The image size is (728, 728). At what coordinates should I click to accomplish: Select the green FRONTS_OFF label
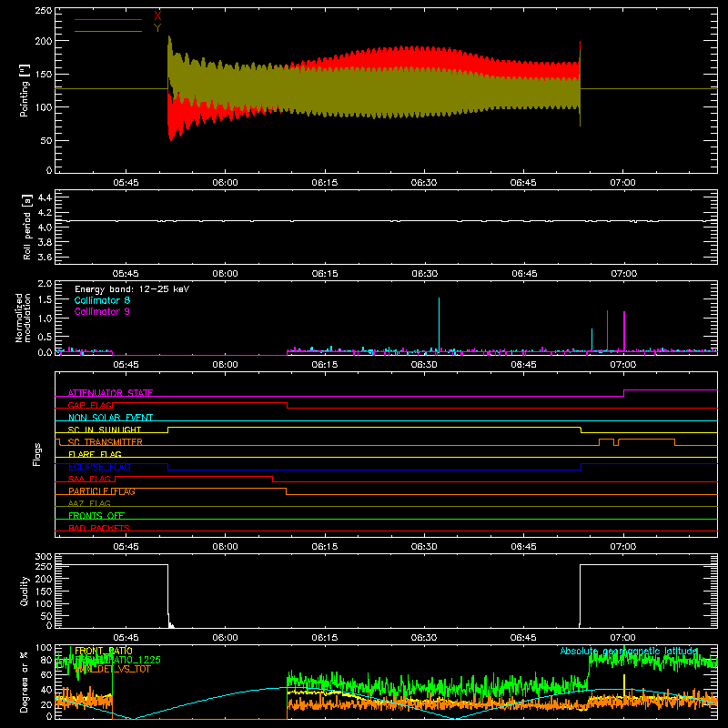click(x=96, y=516)
